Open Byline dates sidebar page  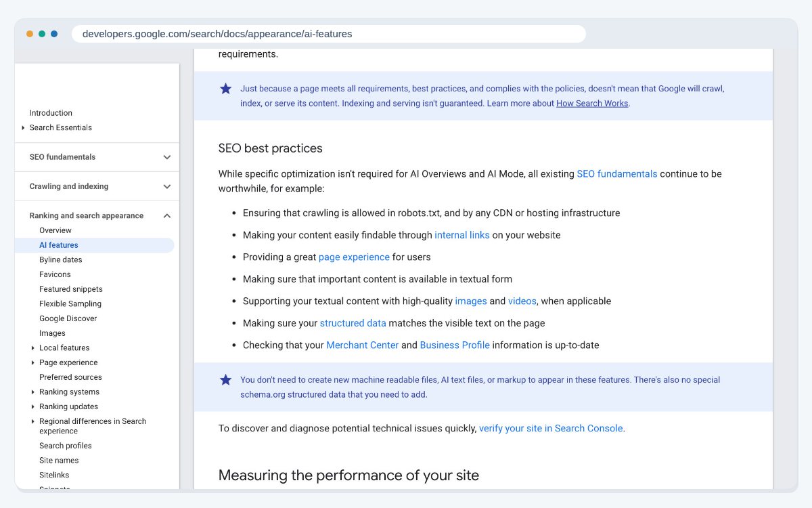pos(60,260)
